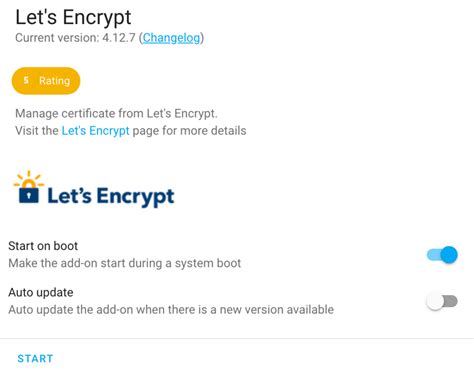Screen dimensions: 474x373
Task: Click the Let's Encrypt page title
Action: pos(73,17)
